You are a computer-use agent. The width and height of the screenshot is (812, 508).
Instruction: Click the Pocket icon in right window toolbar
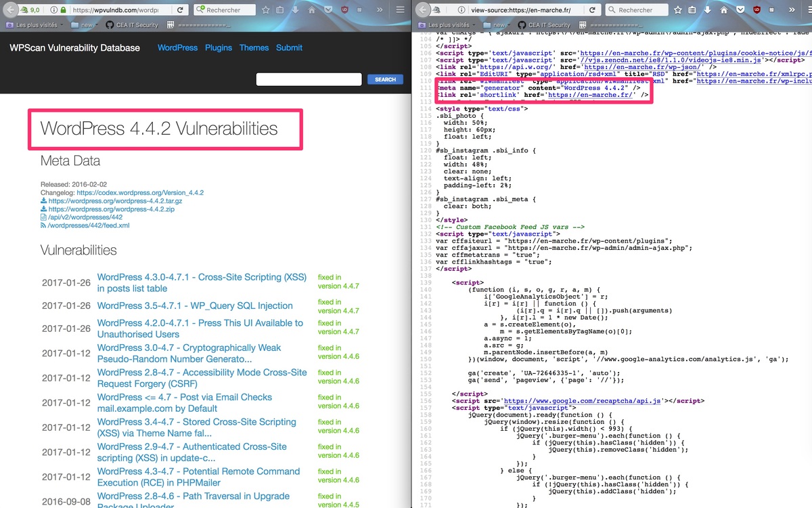click(x=740, y=11)
